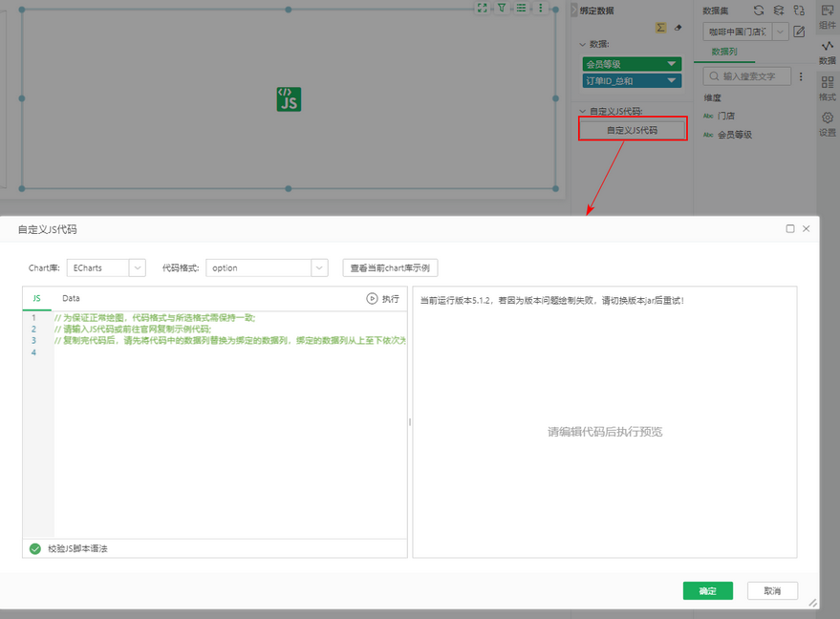
Task: Open the Chart库 ECharts dropdown
Action: click(x=137, y=268)
